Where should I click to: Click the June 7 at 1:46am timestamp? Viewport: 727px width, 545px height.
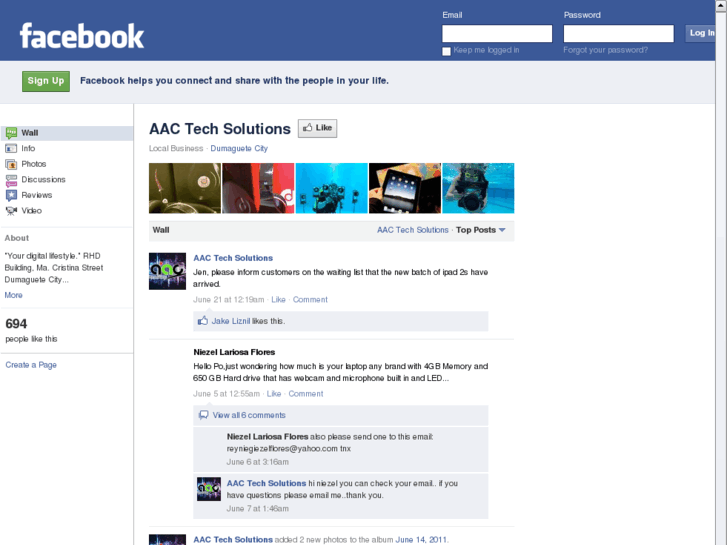[x=257, y=509]
